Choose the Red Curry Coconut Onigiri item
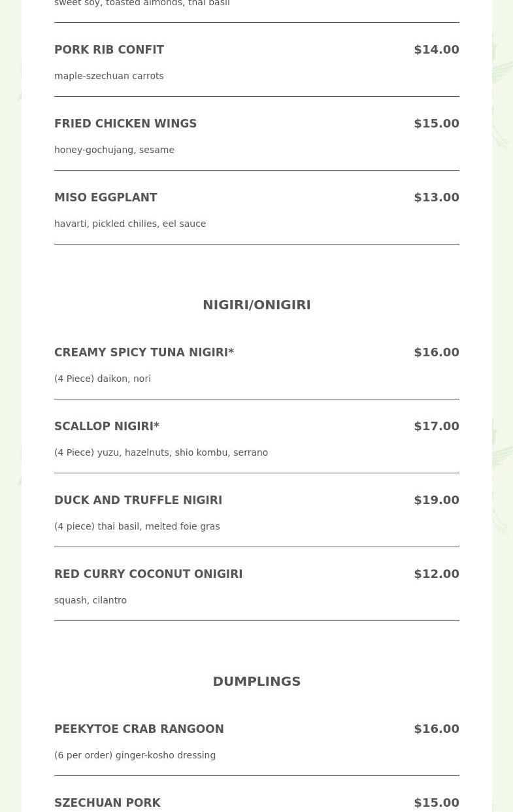Viewport: 513px width, 812px height. point(148,574)
